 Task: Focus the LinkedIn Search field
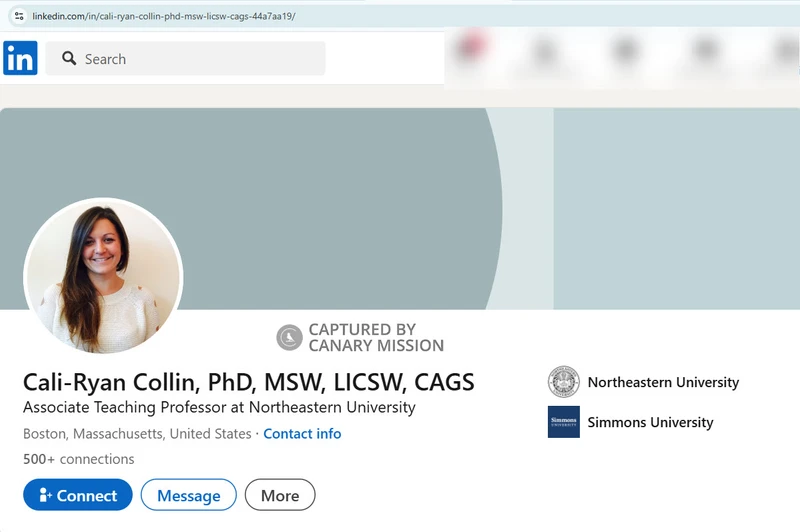coord(200,59)
